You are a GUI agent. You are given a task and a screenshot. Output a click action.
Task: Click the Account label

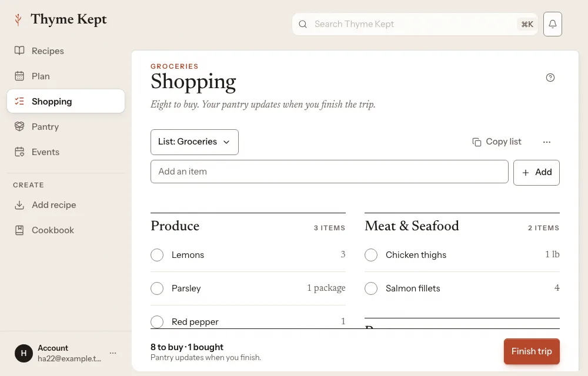pos(53,348)
